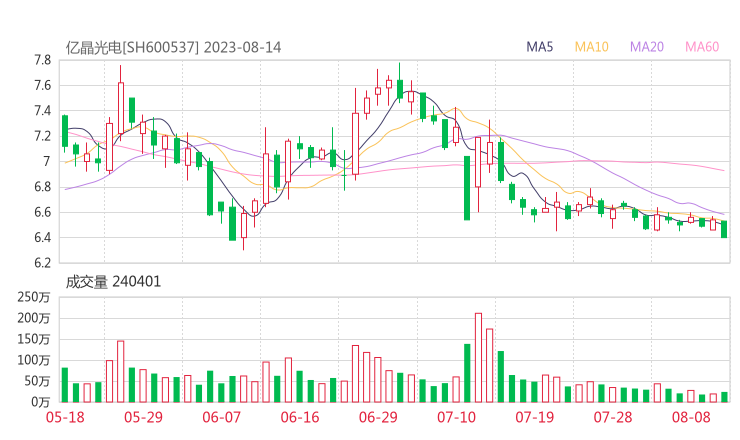Click the 7.4 price axis label

tap(42, 111)
